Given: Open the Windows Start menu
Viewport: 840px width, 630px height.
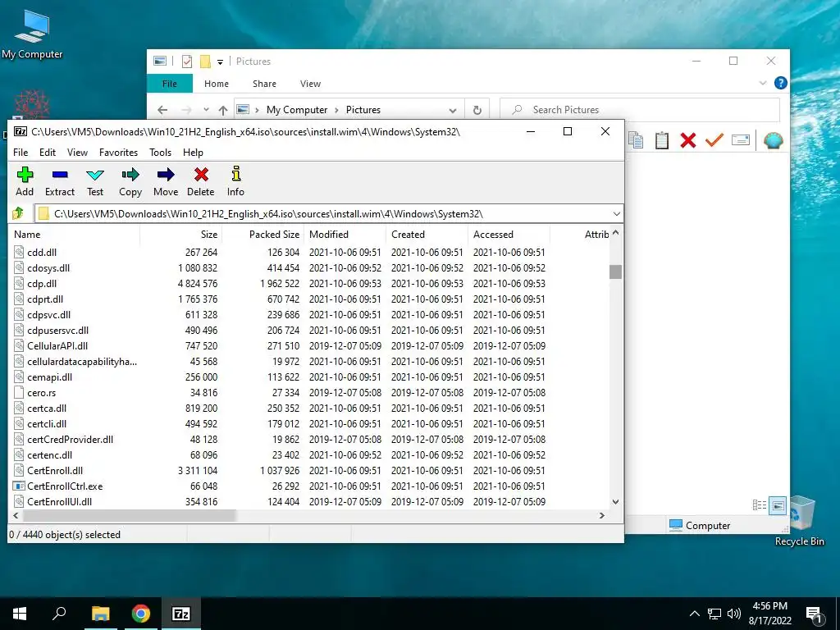Looking at the screenshot, I should click(x=20, y=614).
